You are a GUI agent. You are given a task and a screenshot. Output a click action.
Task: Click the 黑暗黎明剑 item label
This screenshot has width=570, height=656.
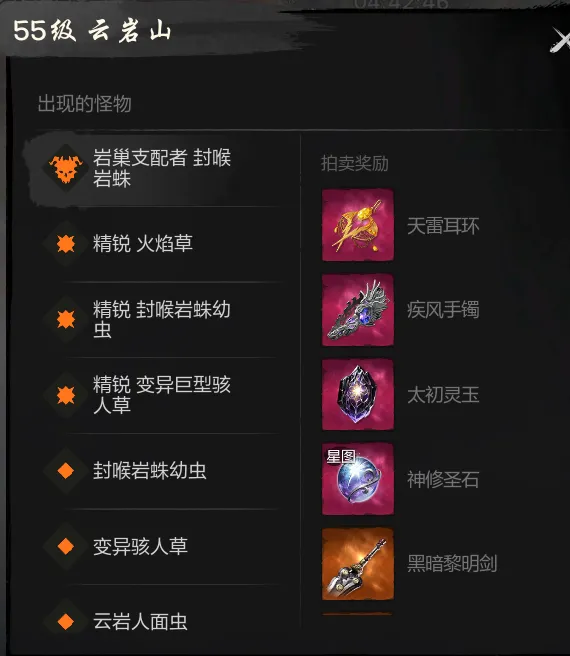tap(452, 564)
